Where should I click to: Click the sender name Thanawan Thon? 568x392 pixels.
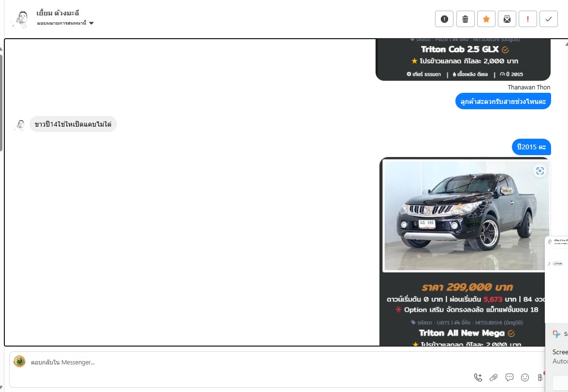click(529, 87)
